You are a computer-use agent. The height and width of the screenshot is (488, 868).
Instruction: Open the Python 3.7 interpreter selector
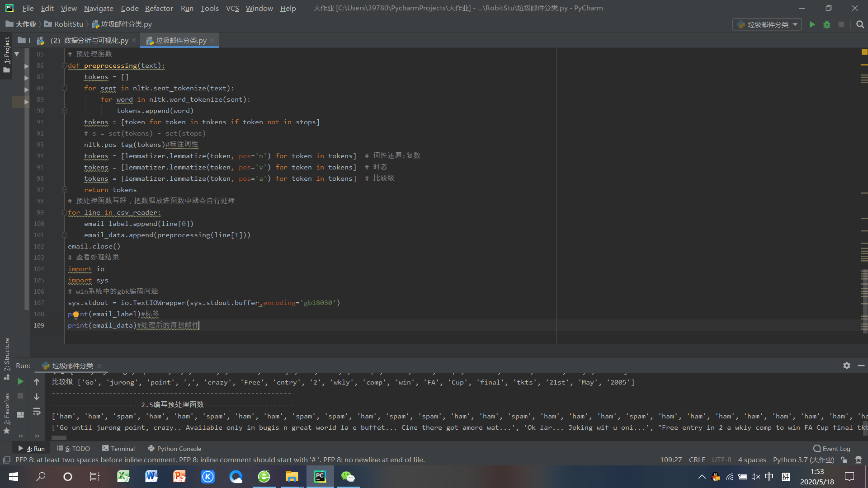coord(803,460)
